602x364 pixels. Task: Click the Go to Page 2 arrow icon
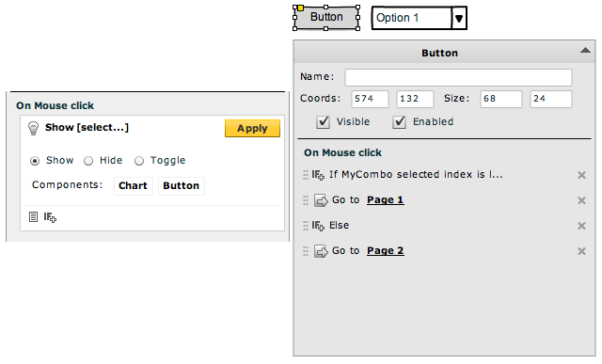pos(321,251)
